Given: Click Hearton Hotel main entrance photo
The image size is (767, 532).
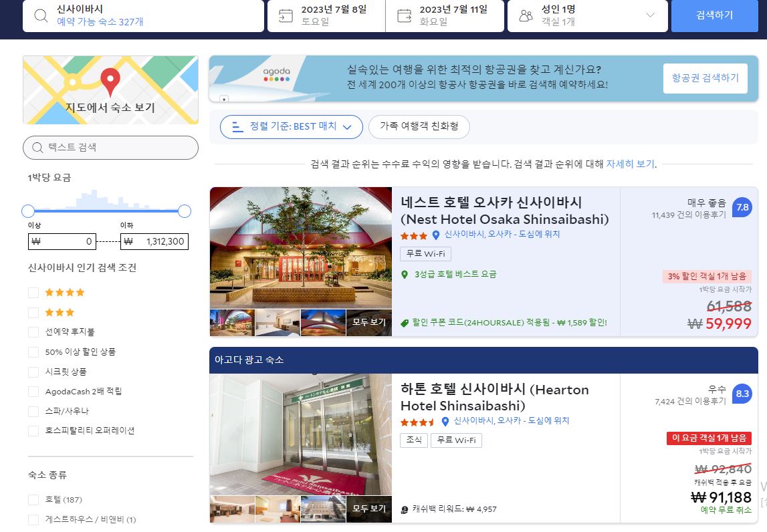Looking at the screenshot, I should coord(301,434).
